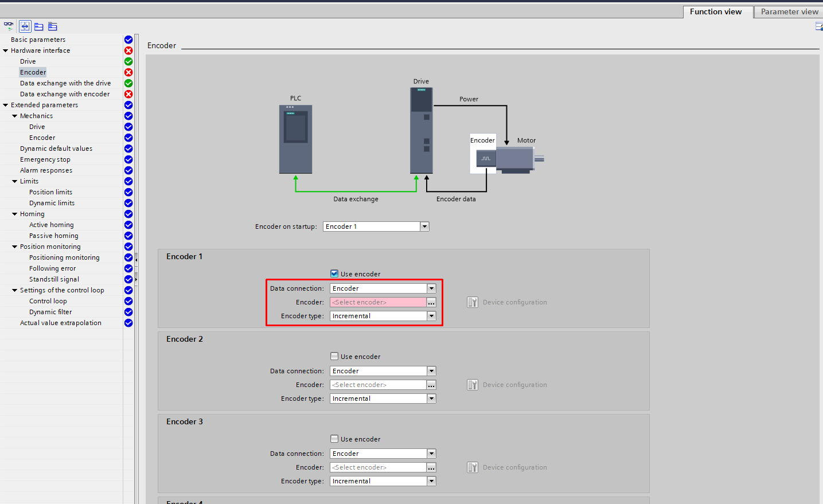This screenshot has width=823, height=504.
Task: Click the Motor image in diagram
Action: [520, 159]
